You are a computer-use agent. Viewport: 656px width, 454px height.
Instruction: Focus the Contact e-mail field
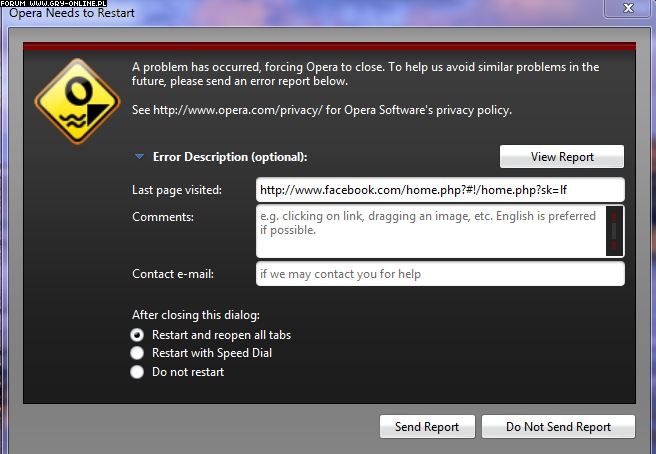[440, 274]
